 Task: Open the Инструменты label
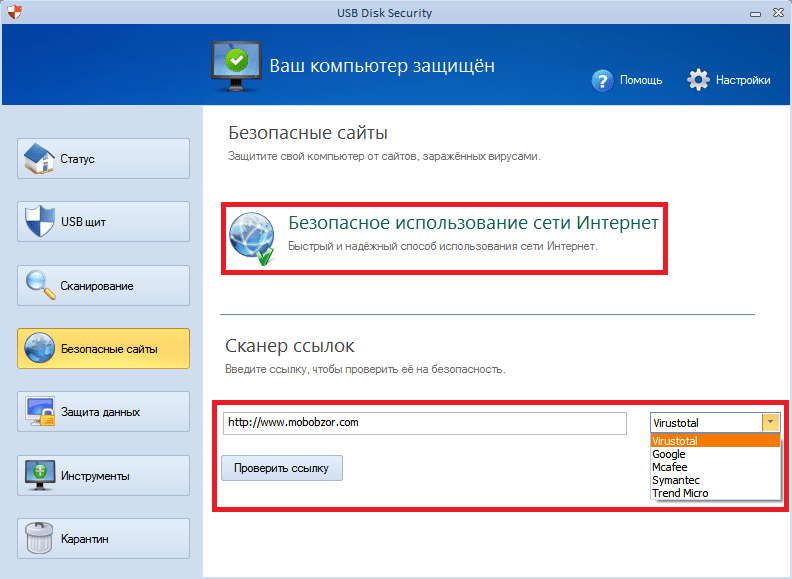pyautogui.click(x=95, y=476)
